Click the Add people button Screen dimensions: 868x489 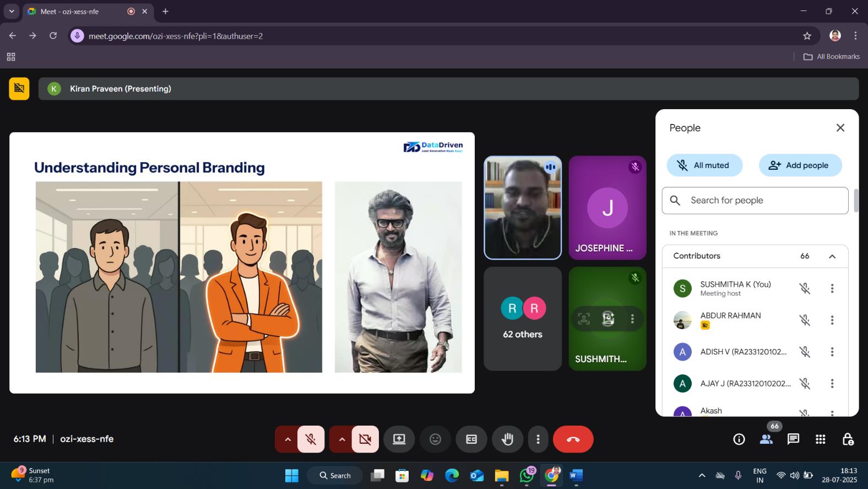[x=800, y=165]
